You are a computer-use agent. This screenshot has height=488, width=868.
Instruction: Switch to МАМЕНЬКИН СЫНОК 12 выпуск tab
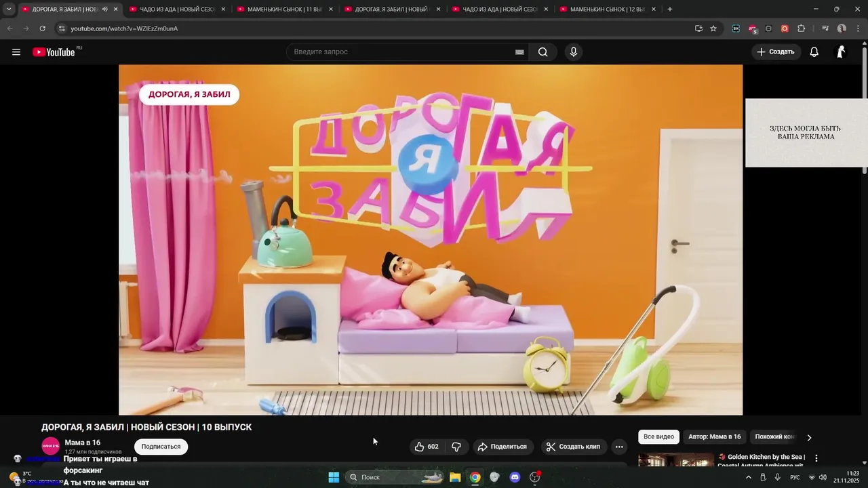click(x=608, y=9)
